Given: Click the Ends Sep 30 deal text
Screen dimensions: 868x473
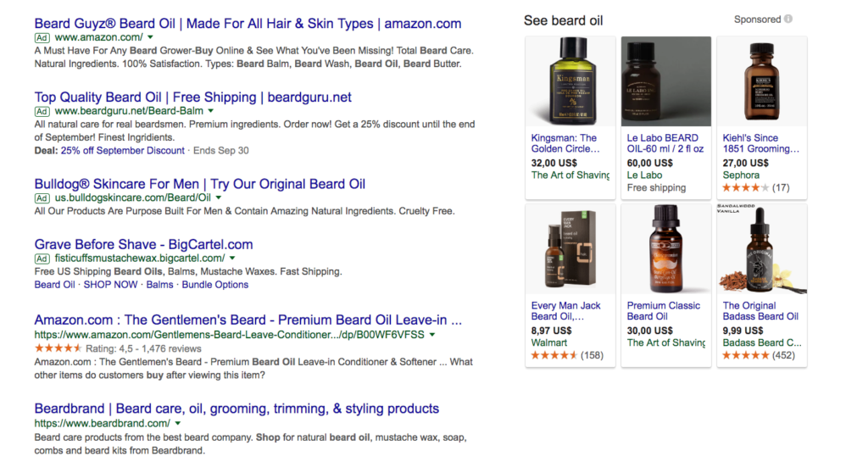Looking at the screenshot, I should 221,150.
